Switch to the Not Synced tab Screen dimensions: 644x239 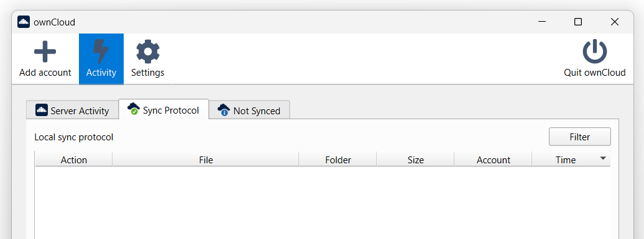pos(250,110)
